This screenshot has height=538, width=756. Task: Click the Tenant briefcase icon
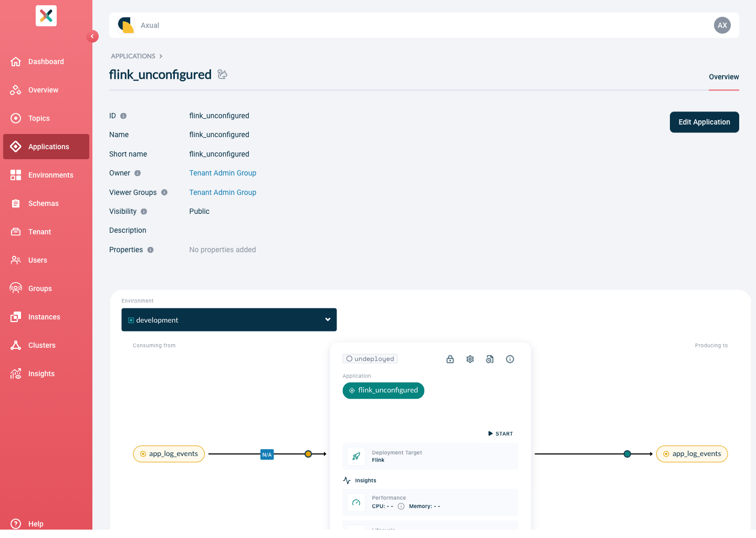tap(16, 232)
